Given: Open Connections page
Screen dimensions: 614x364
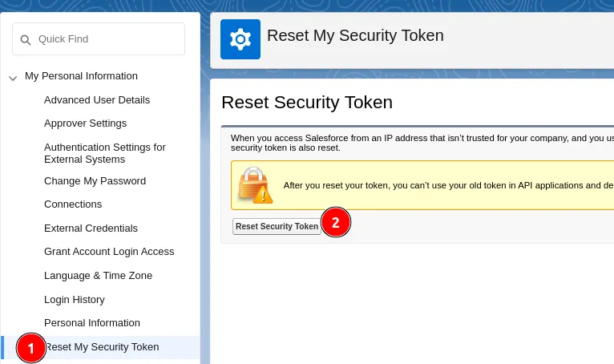Looking at the screenshot, I should 73,204.
